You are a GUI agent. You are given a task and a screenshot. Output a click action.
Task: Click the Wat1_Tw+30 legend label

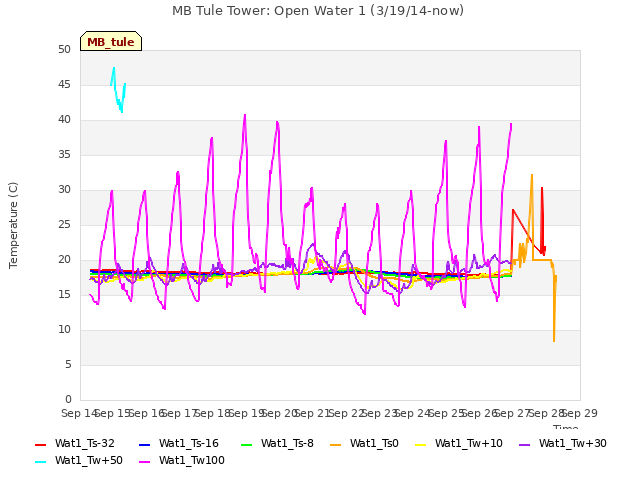573,443
